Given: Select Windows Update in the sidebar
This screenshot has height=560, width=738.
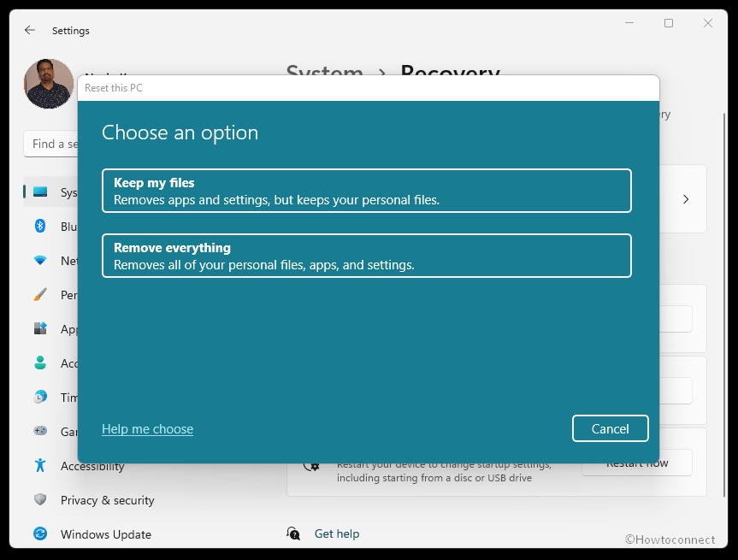Looking at the screenshot, I should click(106, 534).
